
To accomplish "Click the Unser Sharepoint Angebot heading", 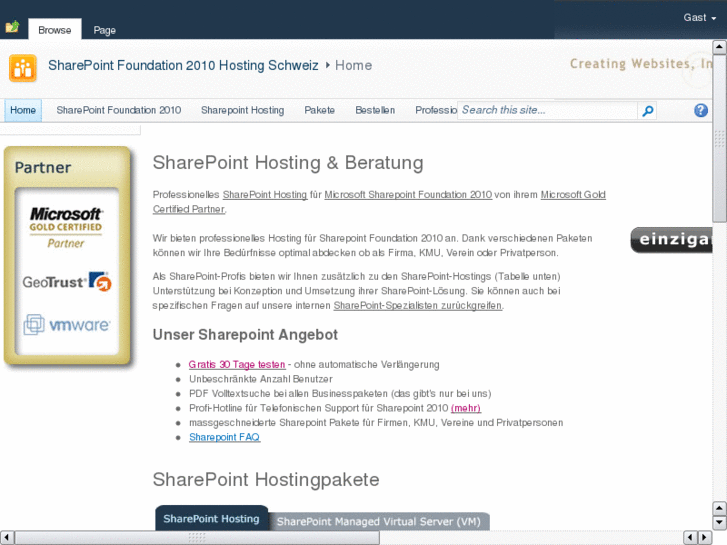I will (245, 335).
